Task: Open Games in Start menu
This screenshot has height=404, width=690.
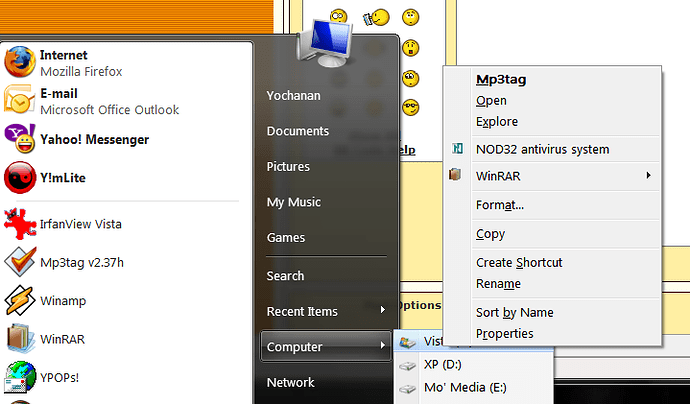Action: tap(286, 238)
